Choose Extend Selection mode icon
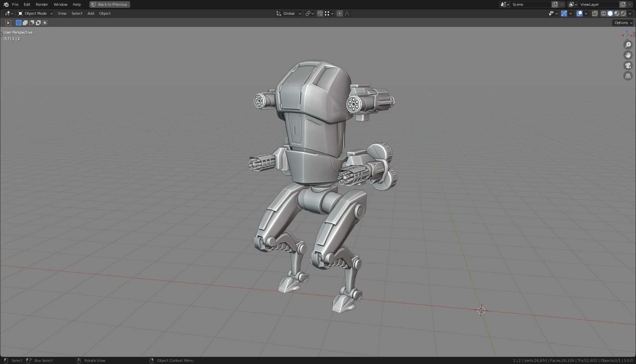Image resolution: width=636 pixels, height=364 pixels. (x=25, y=23)
